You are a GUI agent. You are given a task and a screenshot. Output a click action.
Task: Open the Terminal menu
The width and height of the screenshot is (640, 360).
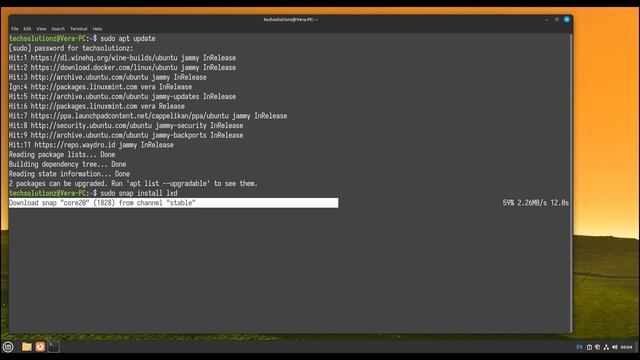click(78, 29)
